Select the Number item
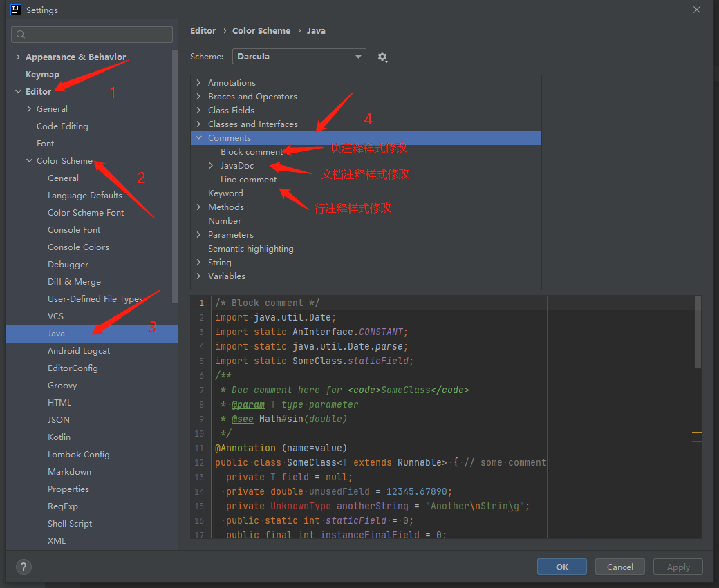Image resolution: width=719 pixels, height=588 pixels. click(x=225, y=220)
